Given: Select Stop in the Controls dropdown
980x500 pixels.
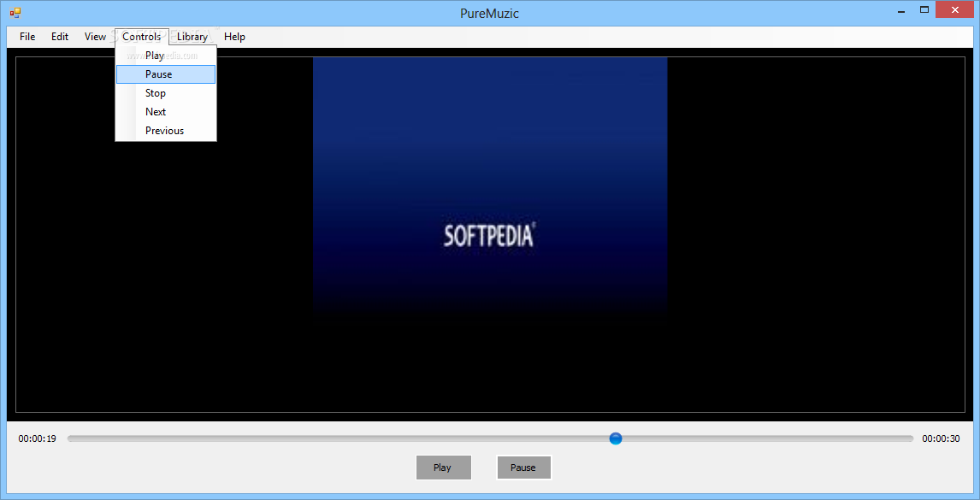Looking at the screenshot, I should [x=166, y=93].
